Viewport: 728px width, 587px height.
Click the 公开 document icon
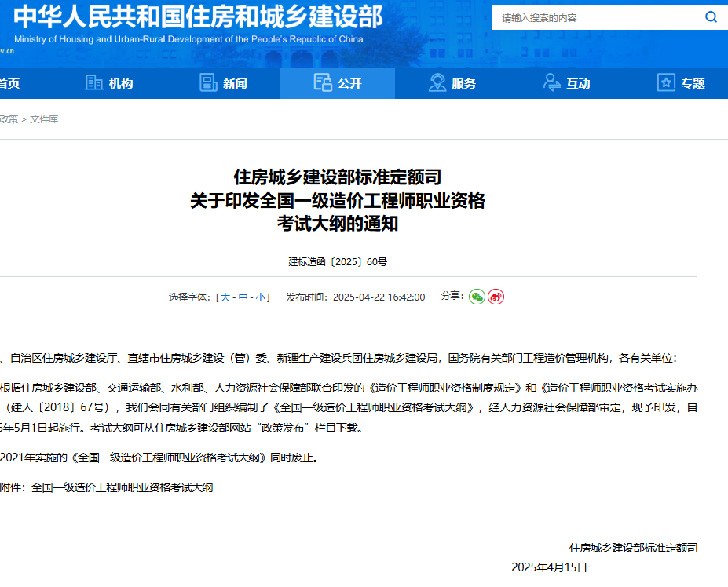(323, 83)
